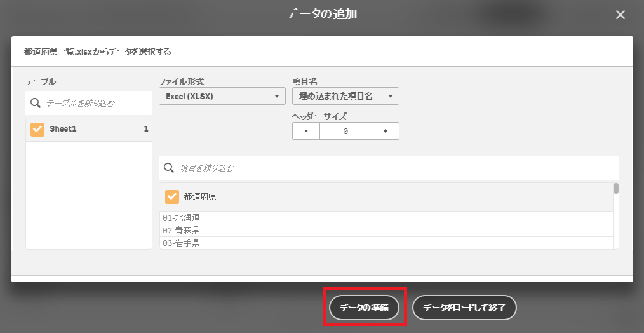The width and height of the screenshot is (644, 333).
Task: Toggle the Sheet1 table checkbox
Action: tap(37, 129)
